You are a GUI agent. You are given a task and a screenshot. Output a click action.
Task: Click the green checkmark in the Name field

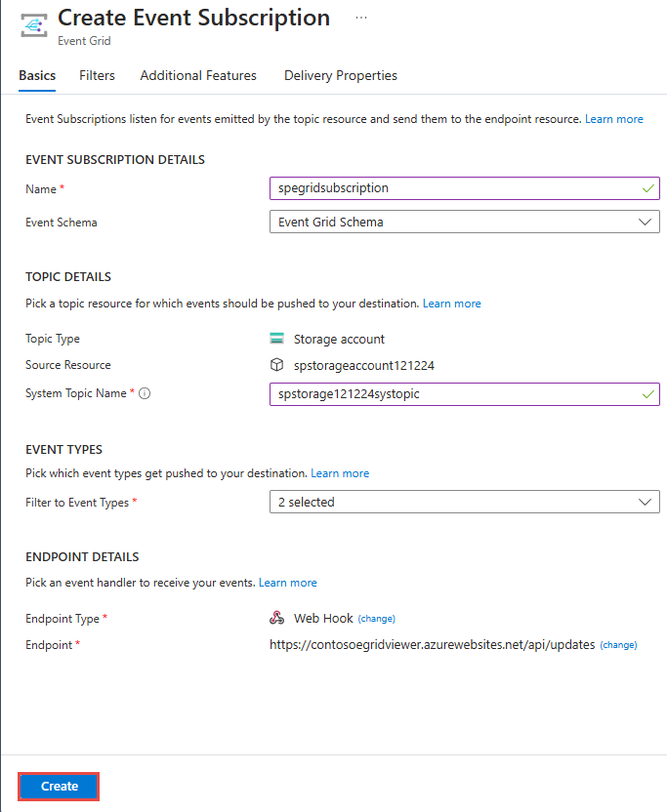[x=645, y=187]
